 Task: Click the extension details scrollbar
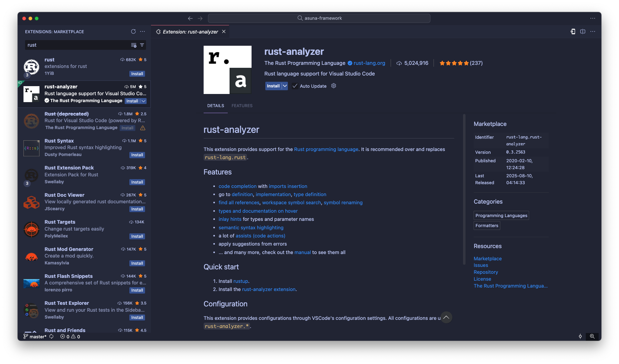coord(464,190)
